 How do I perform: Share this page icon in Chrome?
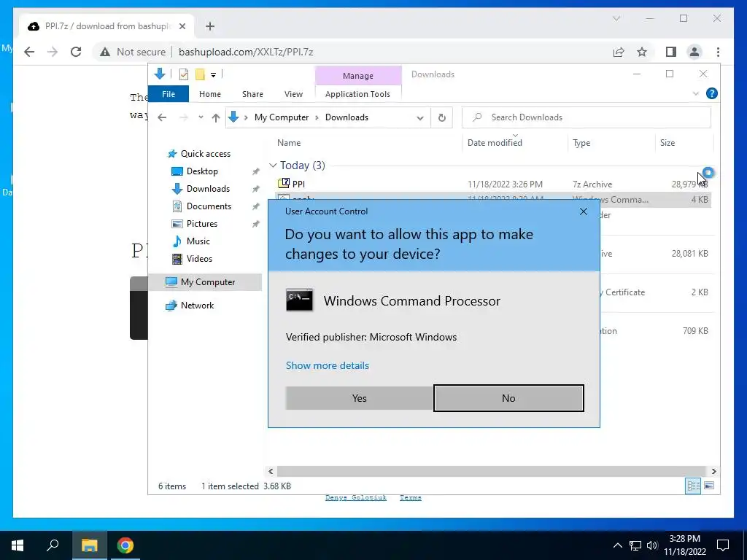pyautogui.click(x=619, y=52)
